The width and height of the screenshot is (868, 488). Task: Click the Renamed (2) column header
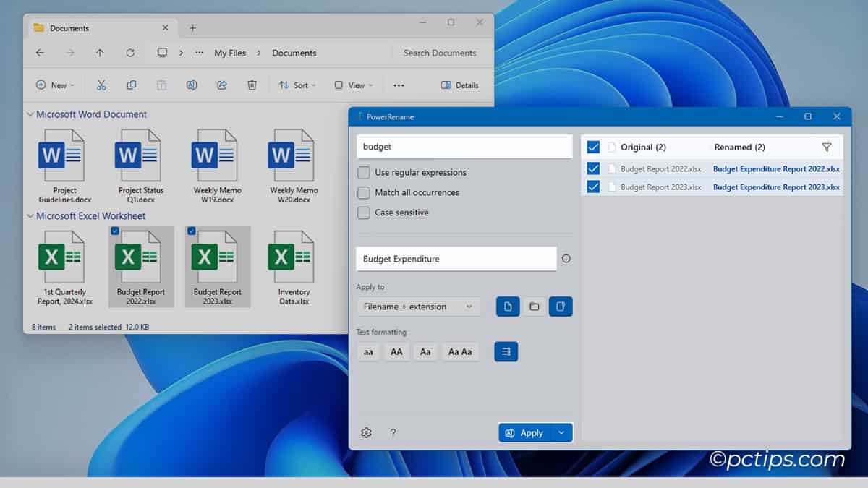tap(739, 147)
